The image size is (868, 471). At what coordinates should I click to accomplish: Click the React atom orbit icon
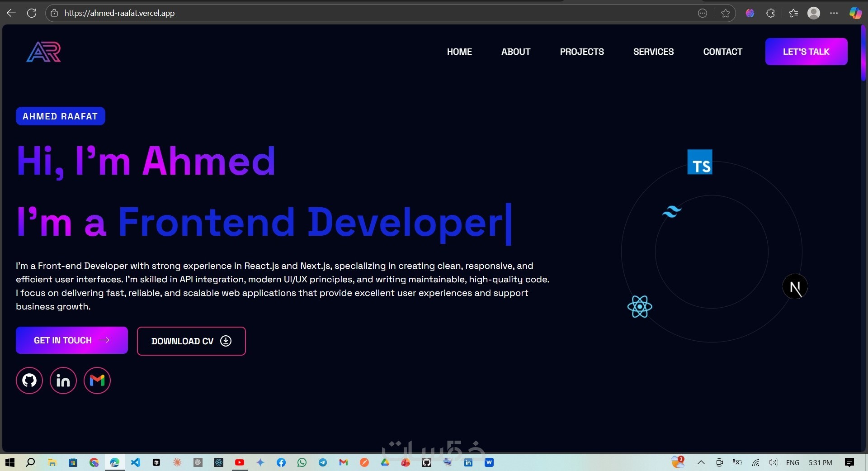[x=640, y=307]
